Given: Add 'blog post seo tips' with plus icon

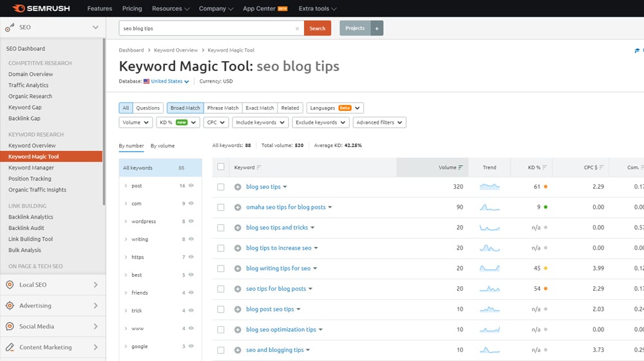Looking at the screenshot, I should tap(238, 309).
